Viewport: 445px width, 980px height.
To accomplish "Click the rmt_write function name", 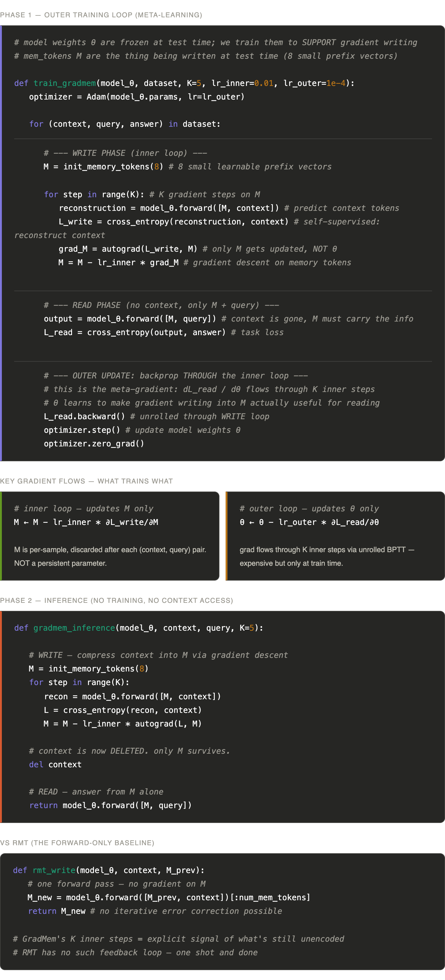I will pos(54,870).
